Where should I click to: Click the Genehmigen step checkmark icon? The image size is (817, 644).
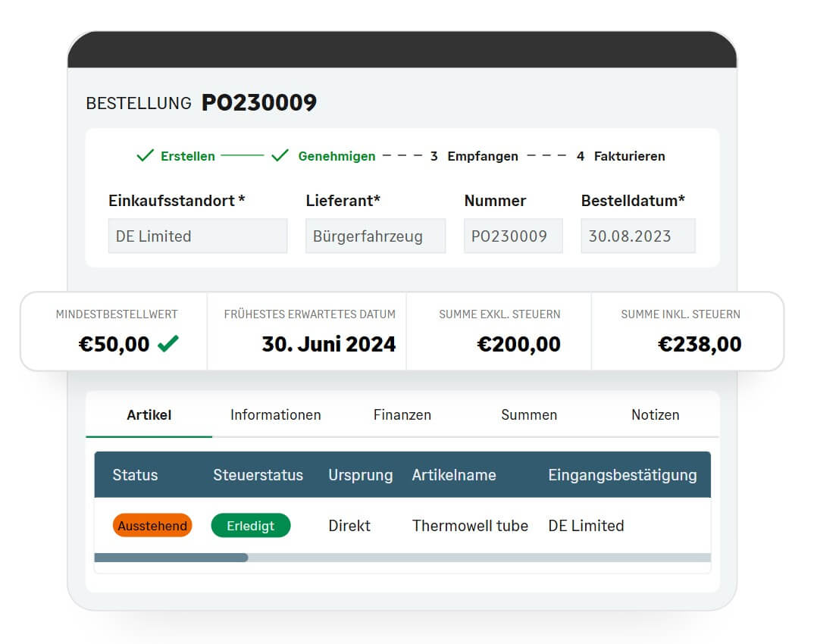click(280, 155)
